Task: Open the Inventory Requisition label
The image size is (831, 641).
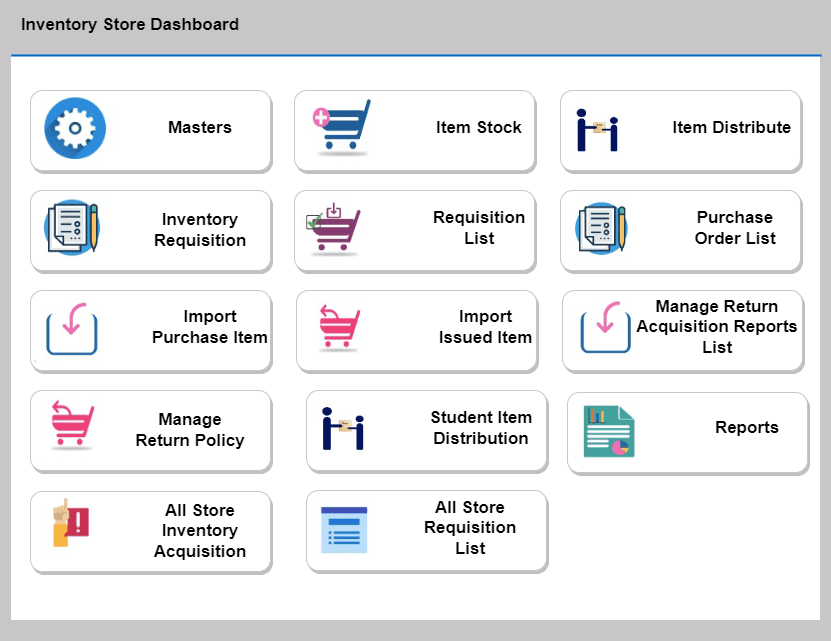Action: [x=200, y=230]
